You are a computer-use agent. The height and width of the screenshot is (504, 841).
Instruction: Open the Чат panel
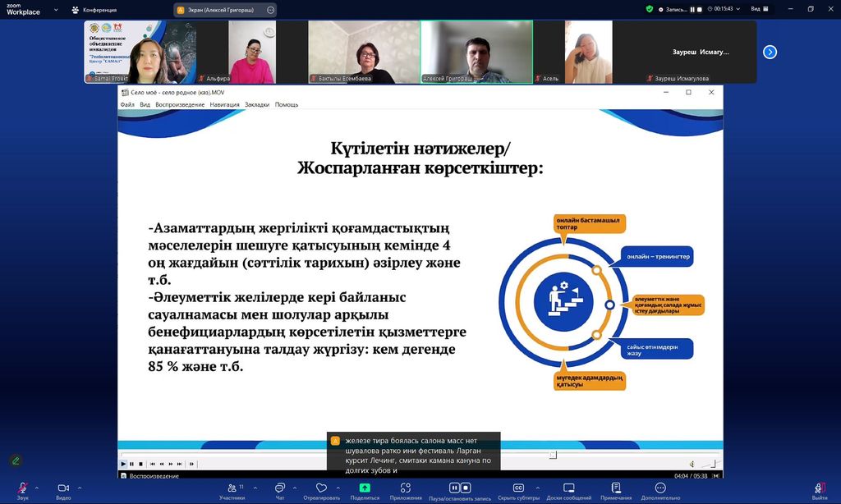[280, 488]
